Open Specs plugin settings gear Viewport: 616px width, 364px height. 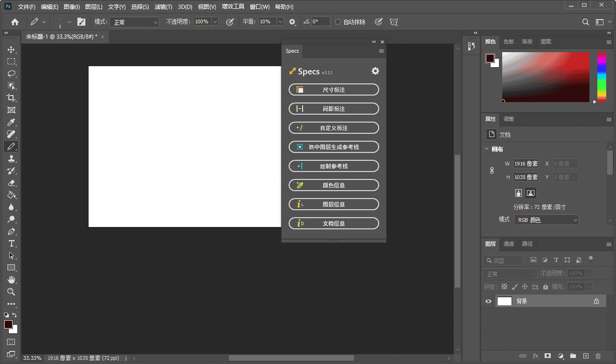coord(375,71)
